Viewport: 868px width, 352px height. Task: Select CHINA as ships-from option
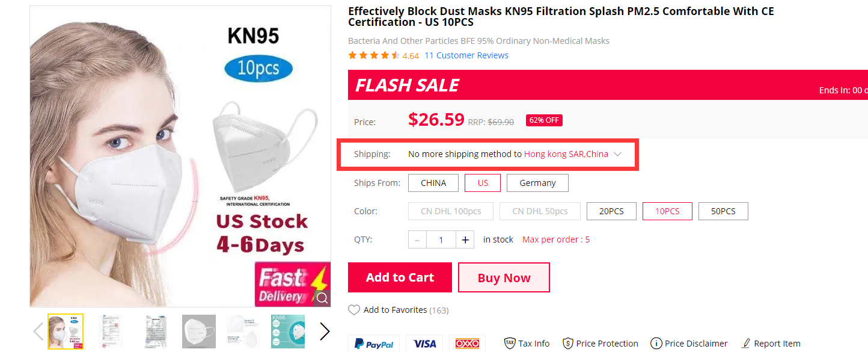(x=433, y=183)
